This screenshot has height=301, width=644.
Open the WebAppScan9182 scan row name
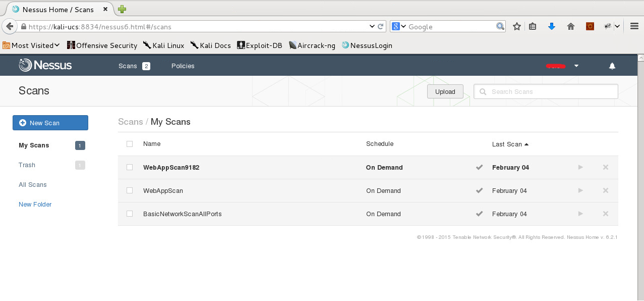click(x=171, y=167)
